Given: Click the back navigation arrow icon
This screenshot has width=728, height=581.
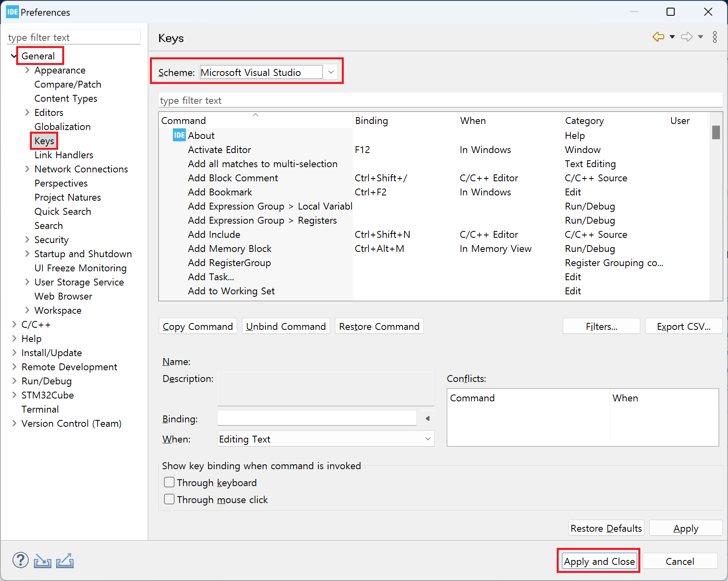Looking at the screenshot, I should [x=658, y=37].
